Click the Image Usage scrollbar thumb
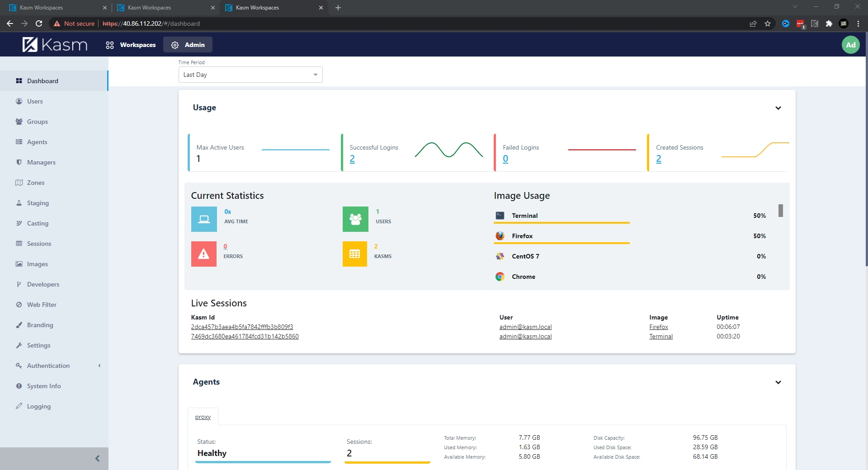Viewport: 868px width, 470px height. pyautogui.click(x=780, y=211)
